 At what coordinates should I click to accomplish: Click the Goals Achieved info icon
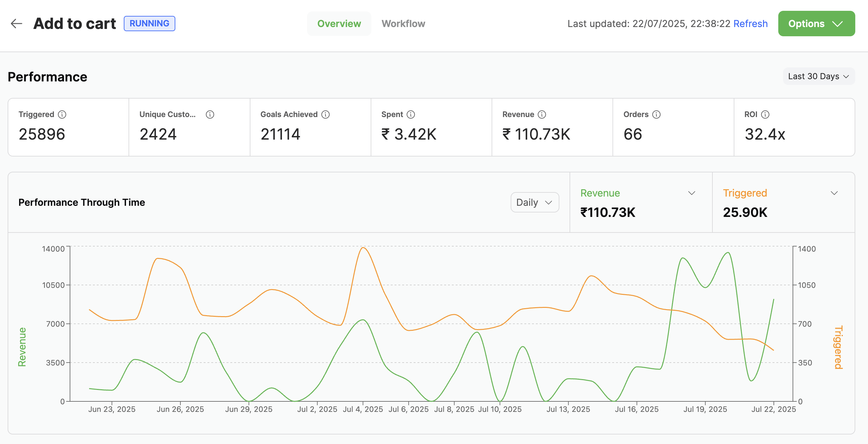tap(325, 114)
